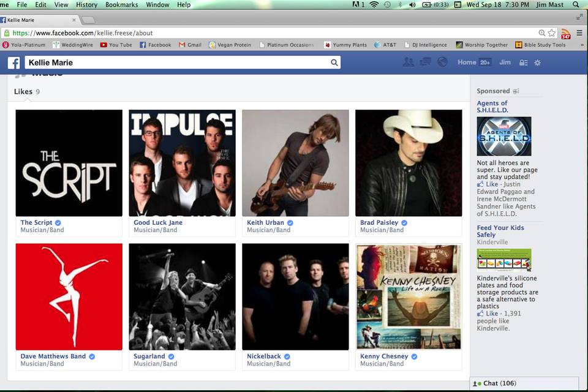Click the Home link in Facebook header
This screenshot has height=392, width=588.
[x=467, y=62]
